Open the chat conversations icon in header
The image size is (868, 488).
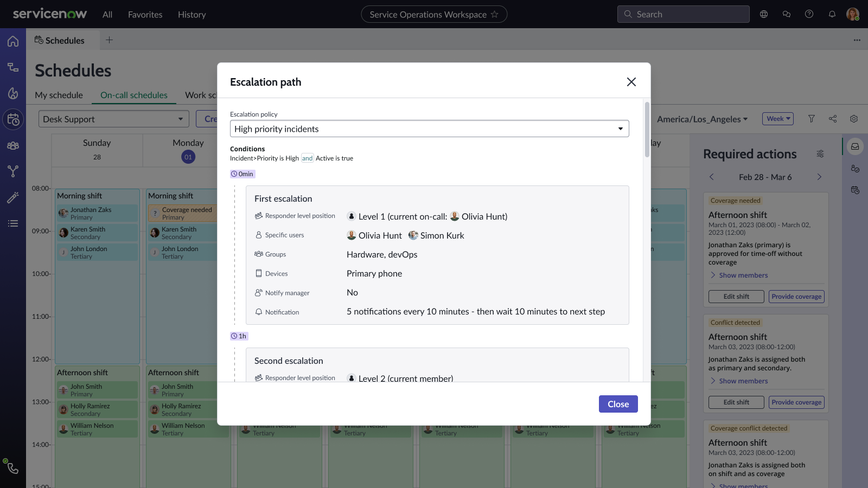(787, 14)
